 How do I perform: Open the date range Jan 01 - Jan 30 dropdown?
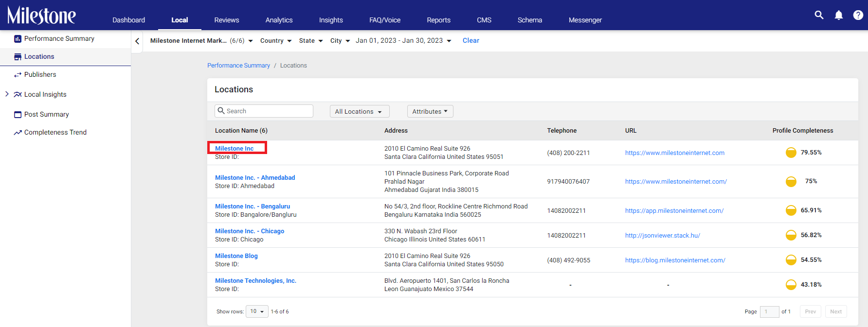[403, 41]
